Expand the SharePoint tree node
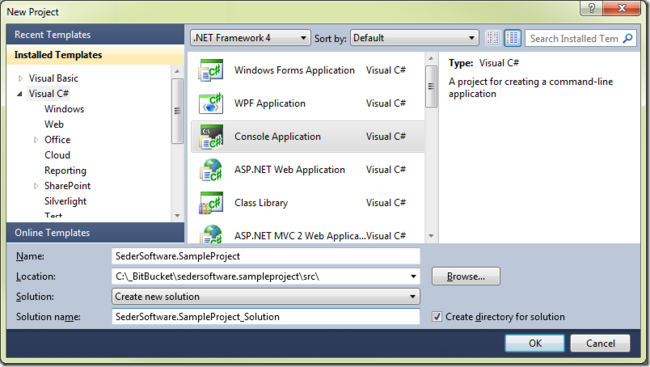Viewport: 650px width, 367px height. (x=36, y=186)
